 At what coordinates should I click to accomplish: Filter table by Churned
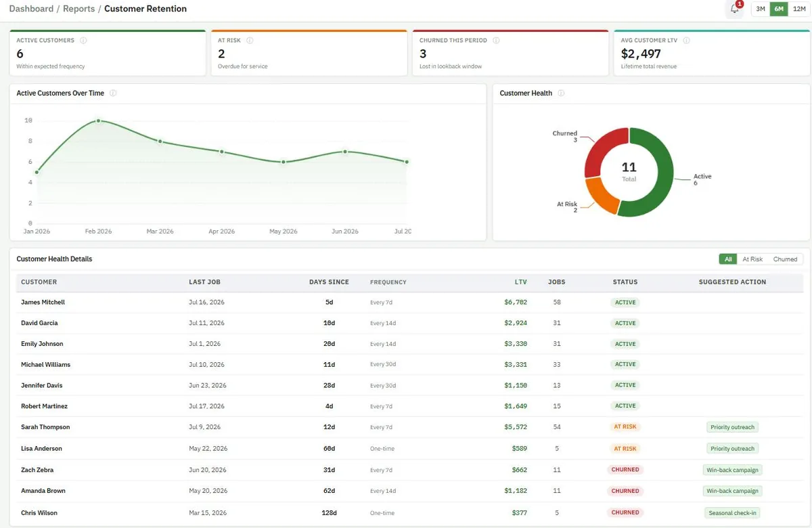(x=785, y=259)
